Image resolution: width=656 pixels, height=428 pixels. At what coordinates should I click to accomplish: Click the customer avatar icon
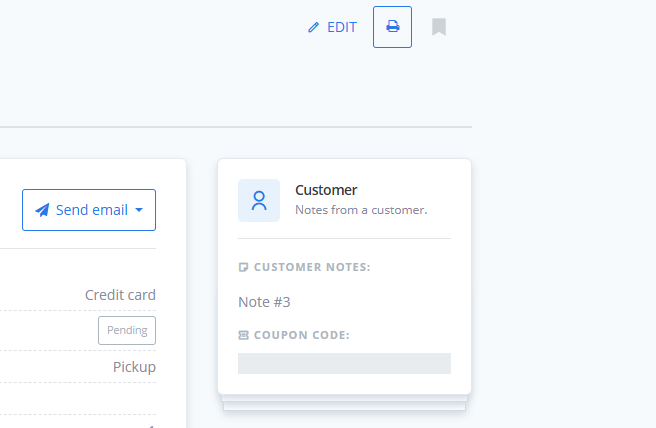point(259,200)
